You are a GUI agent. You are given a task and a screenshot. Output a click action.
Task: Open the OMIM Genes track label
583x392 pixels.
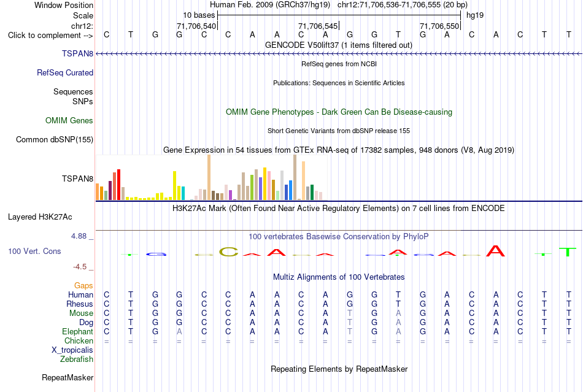pos(69,120)
